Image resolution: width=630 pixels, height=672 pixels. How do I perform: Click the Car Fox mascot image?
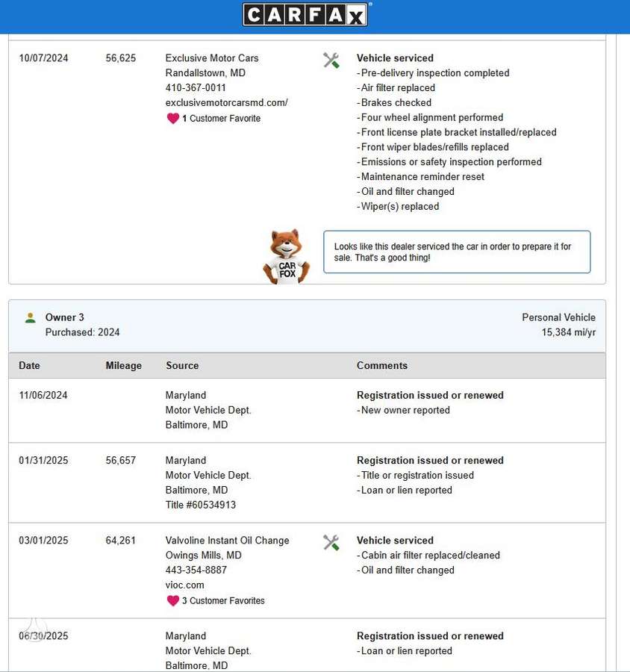click(x=286, y=257)
